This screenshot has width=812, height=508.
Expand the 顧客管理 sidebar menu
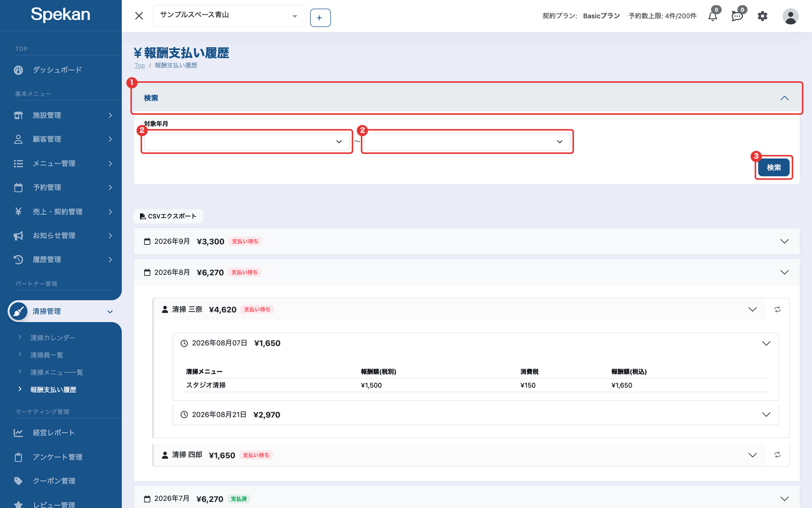[61, 139]
